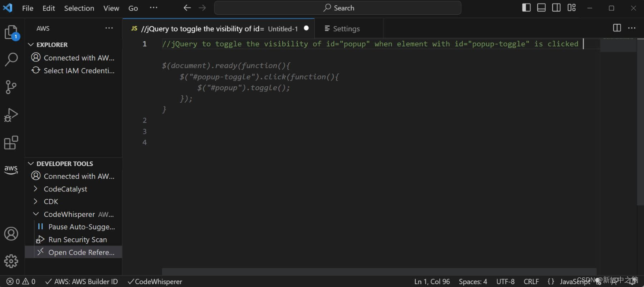
Task: Pause CodeWhisperer auto-suggestions
Action: [81, 227]
